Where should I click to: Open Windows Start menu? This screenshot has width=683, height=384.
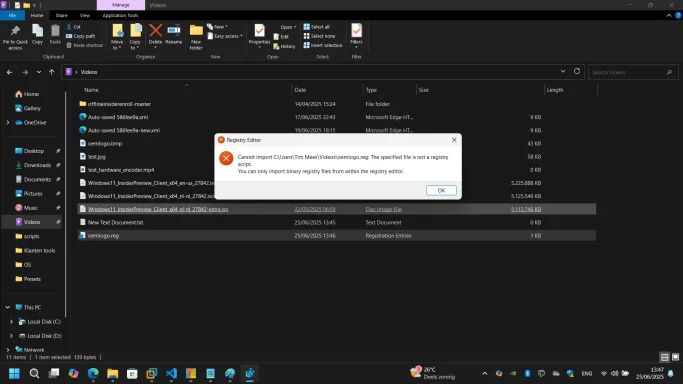(14, 373)
